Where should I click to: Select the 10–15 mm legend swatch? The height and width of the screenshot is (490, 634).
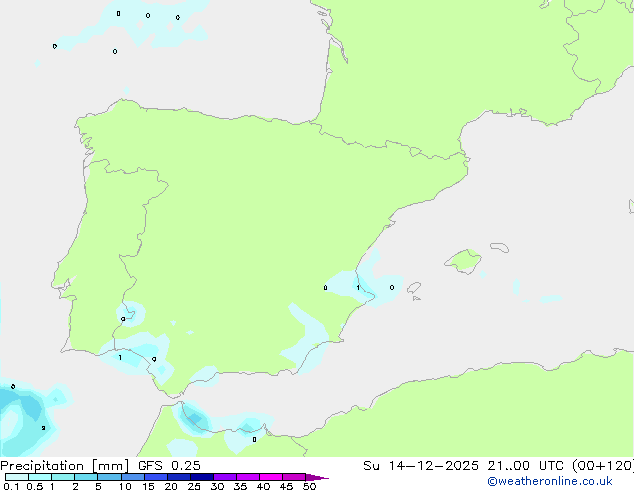click(132, 477)
